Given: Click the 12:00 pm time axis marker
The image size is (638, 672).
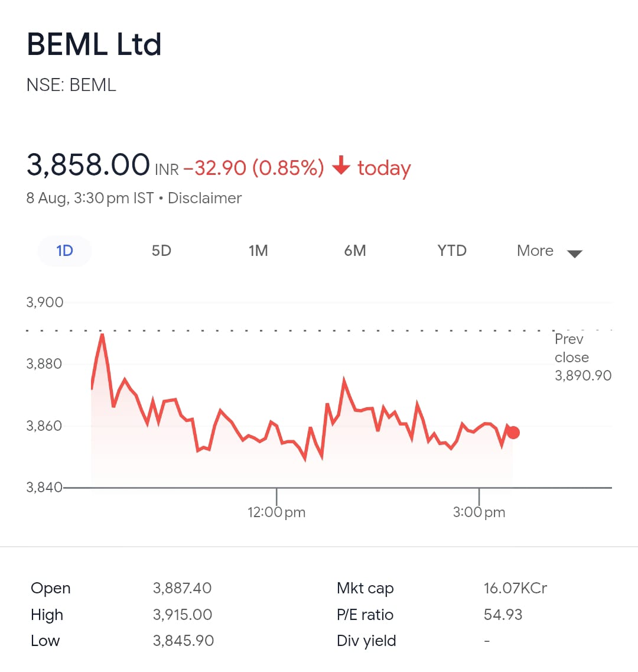Looking at the screenshot, I should [x=276, y=512].
